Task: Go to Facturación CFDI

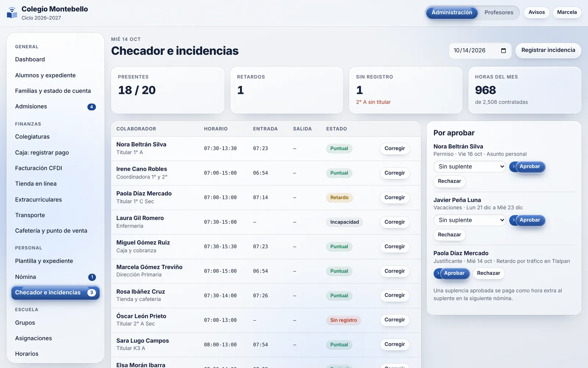Action: pos(55,168)
